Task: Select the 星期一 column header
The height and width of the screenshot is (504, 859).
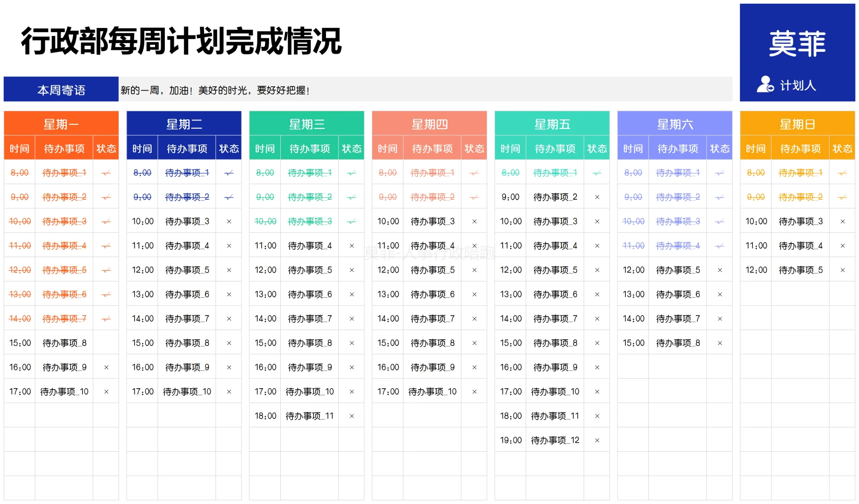Action: (61, 124)
